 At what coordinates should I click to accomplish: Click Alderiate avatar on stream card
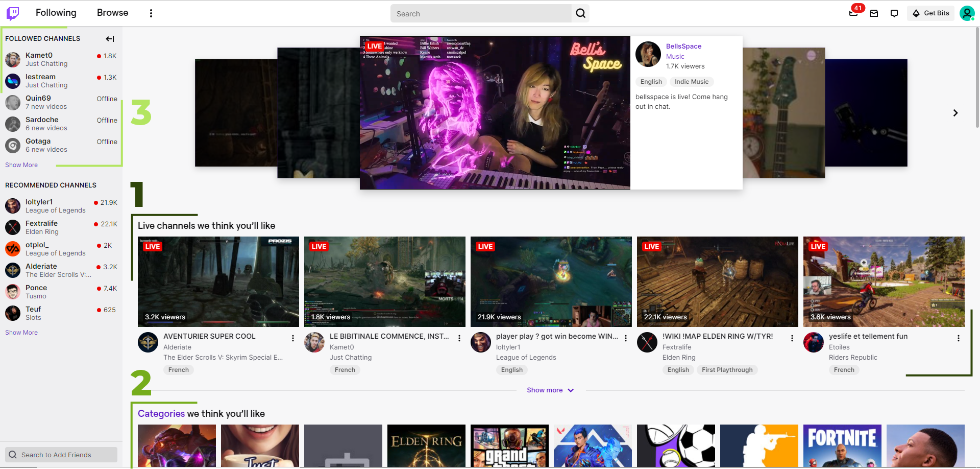pos(148,342)
